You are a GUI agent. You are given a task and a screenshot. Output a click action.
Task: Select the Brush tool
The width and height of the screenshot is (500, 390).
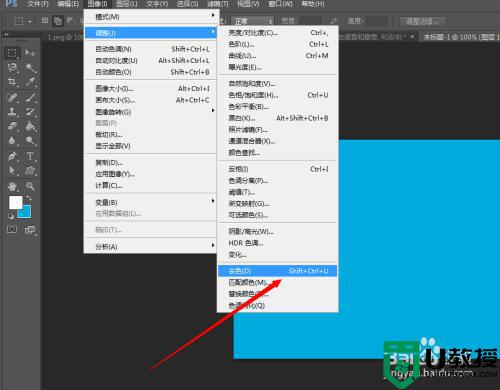coord(30,98)
